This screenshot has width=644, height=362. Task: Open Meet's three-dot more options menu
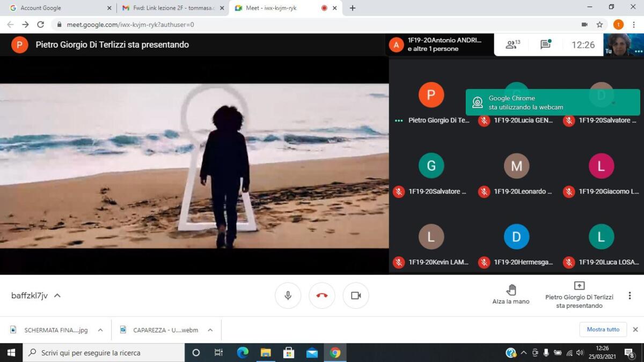click(x=630, y=295)
